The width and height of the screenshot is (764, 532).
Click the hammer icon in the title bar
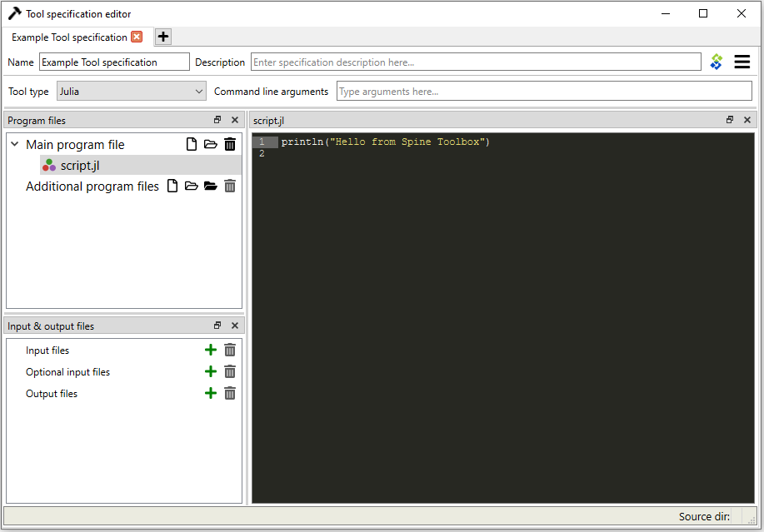15,13
